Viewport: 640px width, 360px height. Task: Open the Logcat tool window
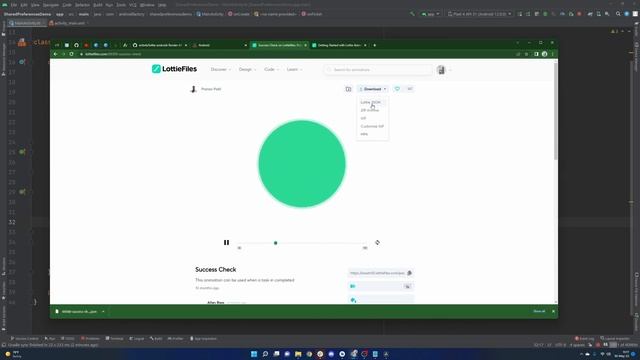click(137, 339)
